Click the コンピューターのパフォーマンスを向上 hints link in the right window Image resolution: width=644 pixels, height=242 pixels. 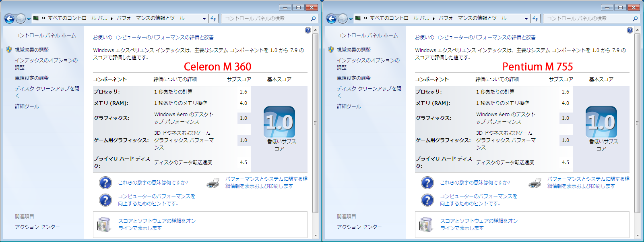478,200
